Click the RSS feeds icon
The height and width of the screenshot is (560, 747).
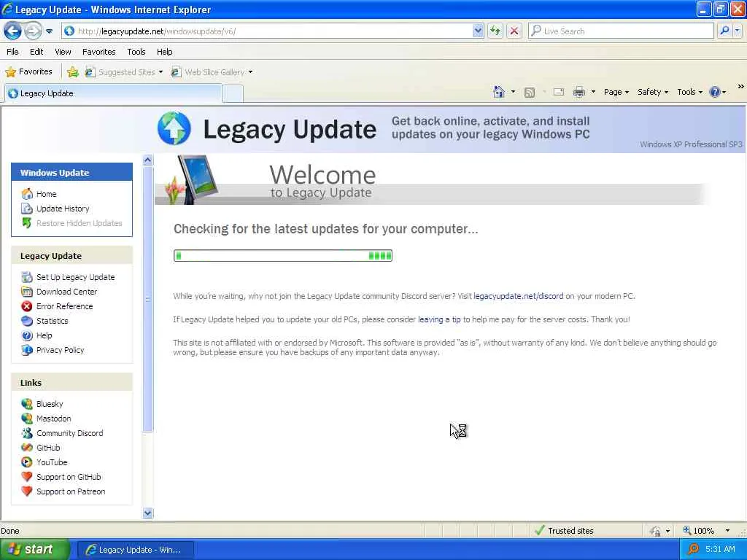(530, 93)
